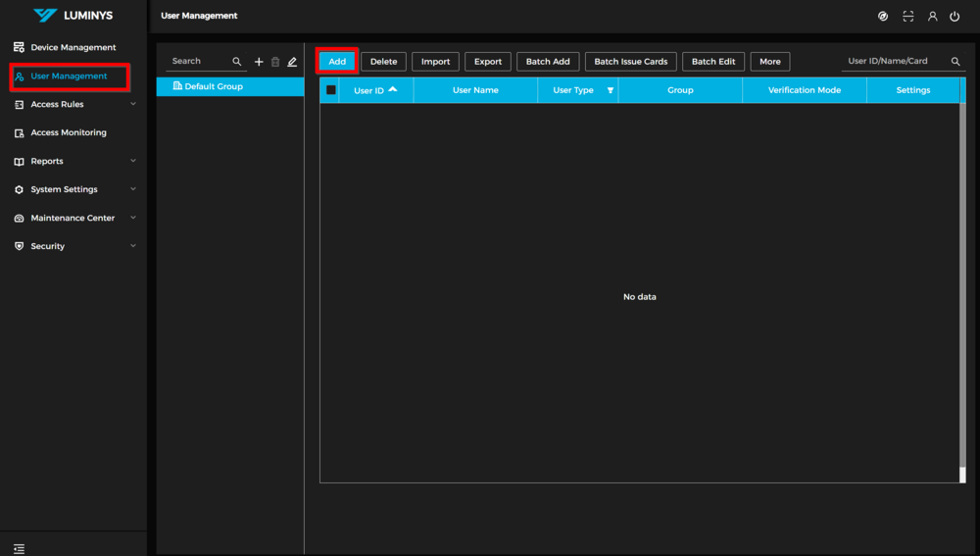
Task: Open Device Management in sidebar
Action: click(x=73, y=47)
